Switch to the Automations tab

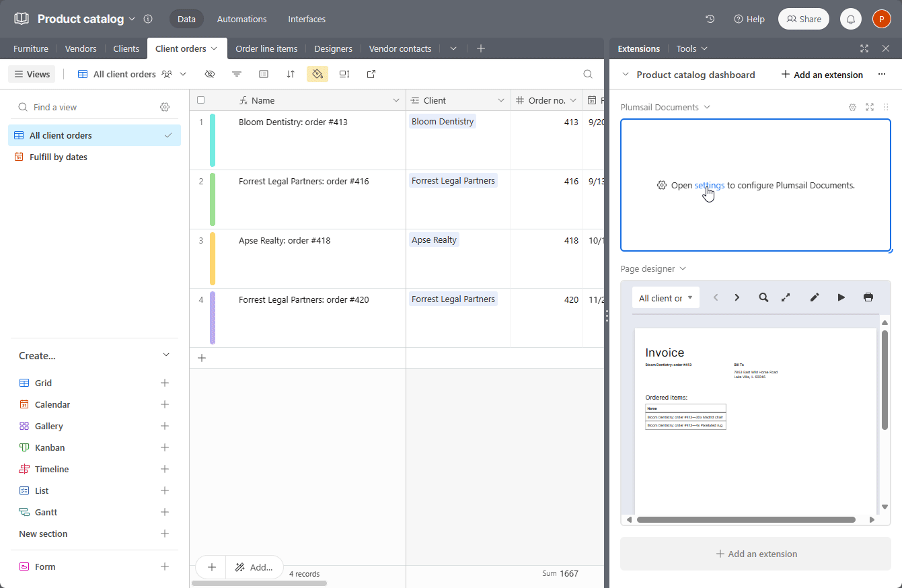click(241, 19)
